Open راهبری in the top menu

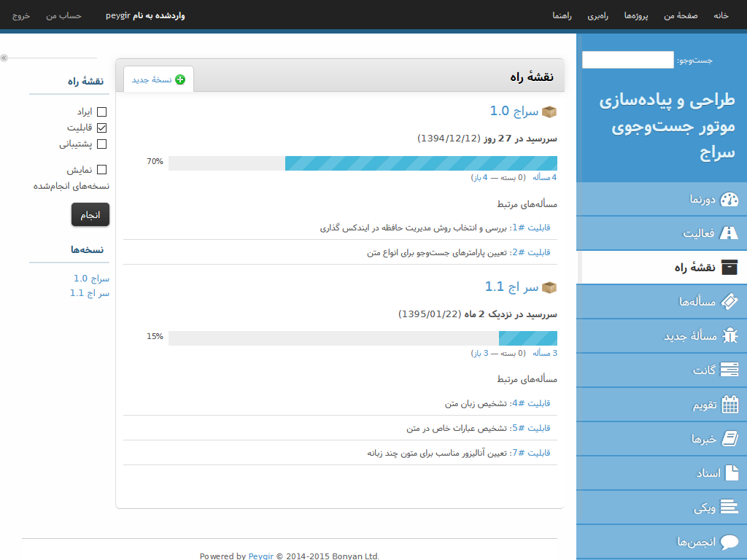(x=598, y=16)
